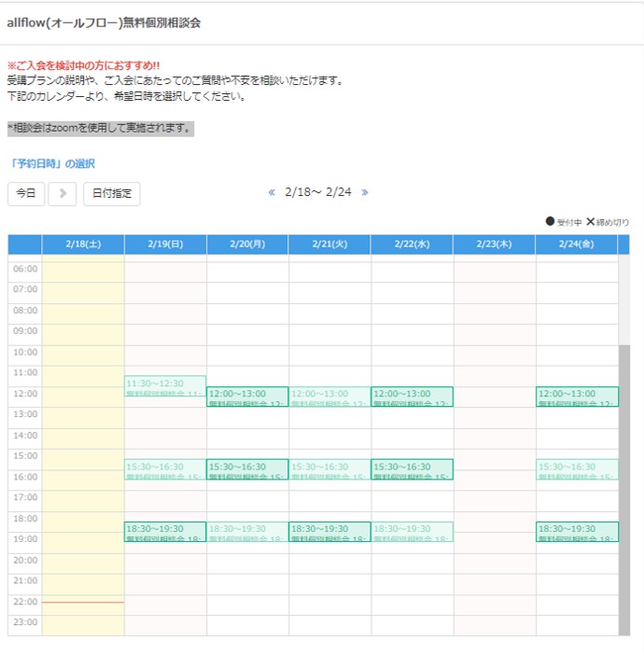Go to next week with » arrow

pyautogui.click(x=365, y=192)
